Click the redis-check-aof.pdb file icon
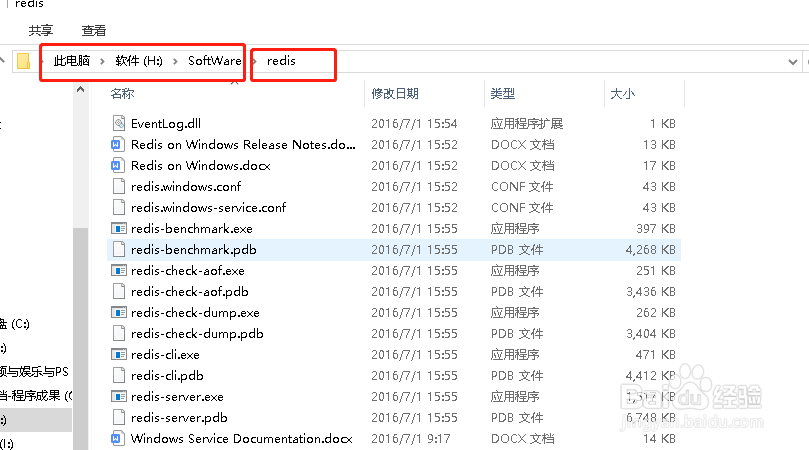The height and width of the screenshot is (450, 809). tap(119, 292)
